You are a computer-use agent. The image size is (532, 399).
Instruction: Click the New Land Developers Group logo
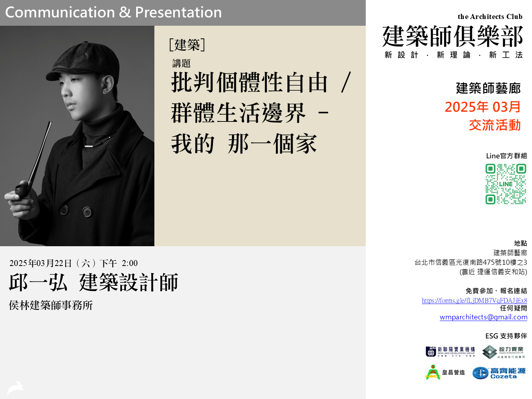click(x=450, y=351)
